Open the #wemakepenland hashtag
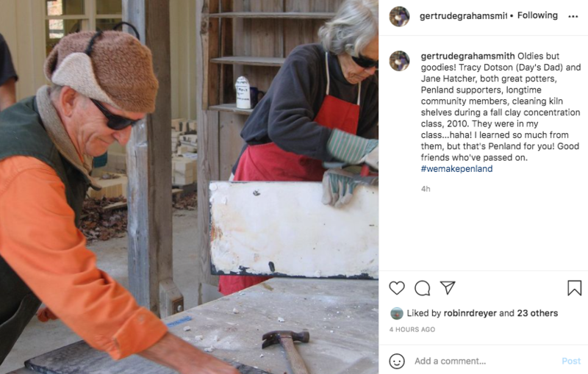This screenshot has height=374, width=588. pyautogui.click(x=456, y=169)
